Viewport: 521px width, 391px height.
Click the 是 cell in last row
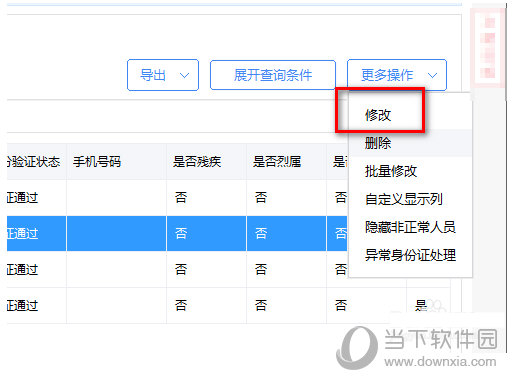pyautogui.click(x=421, y=305)
